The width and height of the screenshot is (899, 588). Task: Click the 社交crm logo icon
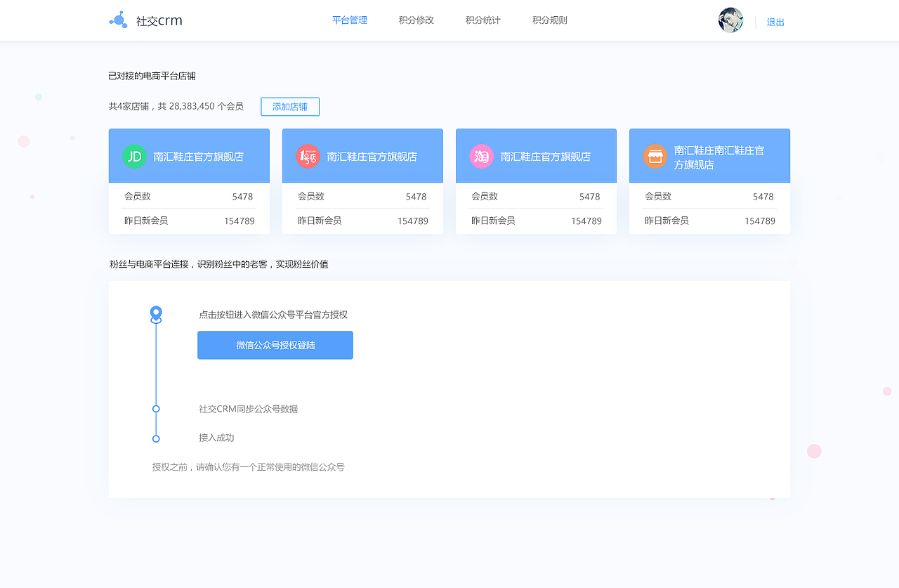click(x=117, y=19)
